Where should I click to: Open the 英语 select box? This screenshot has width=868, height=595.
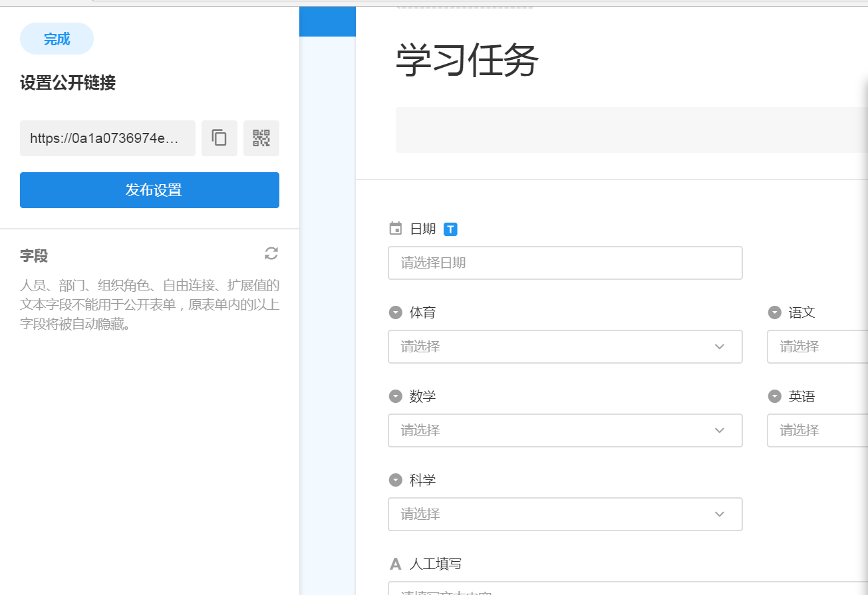[x=817, y=430]
